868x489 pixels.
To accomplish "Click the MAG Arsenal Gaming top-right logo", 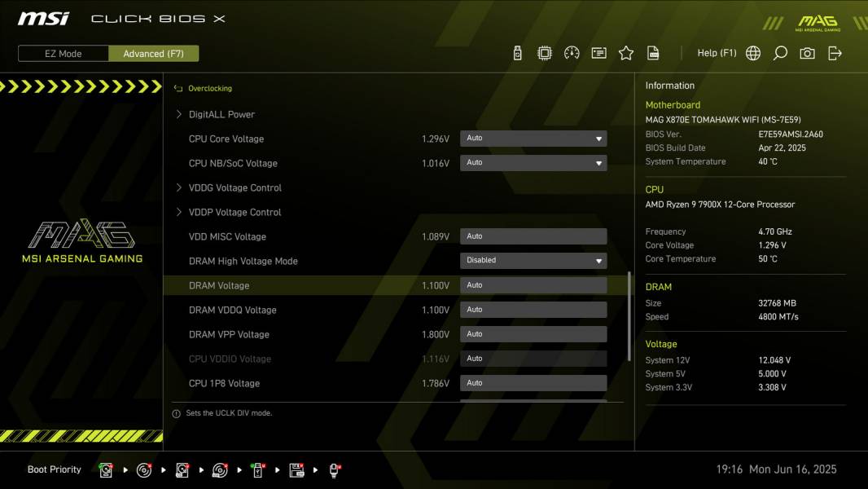I will [818, 23].
